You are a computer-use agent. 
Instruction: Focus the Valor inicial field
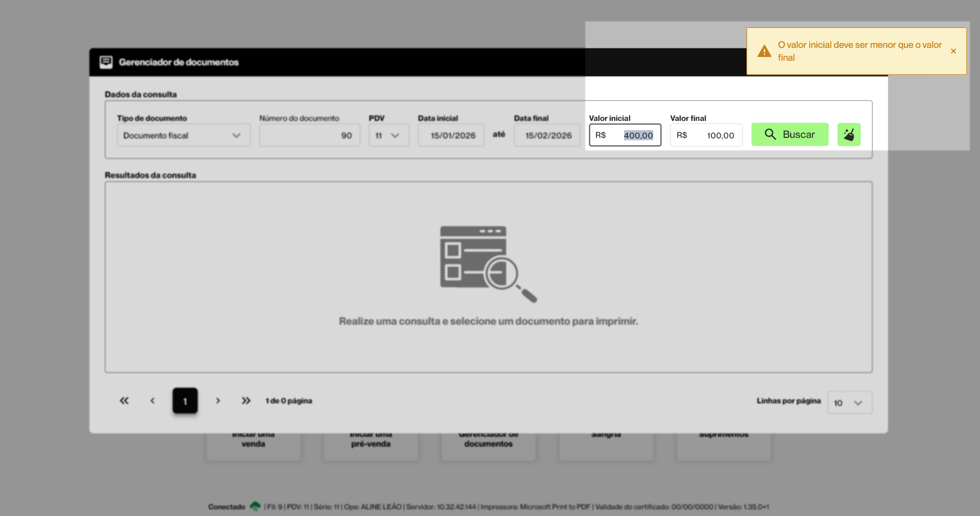[625, 135]
